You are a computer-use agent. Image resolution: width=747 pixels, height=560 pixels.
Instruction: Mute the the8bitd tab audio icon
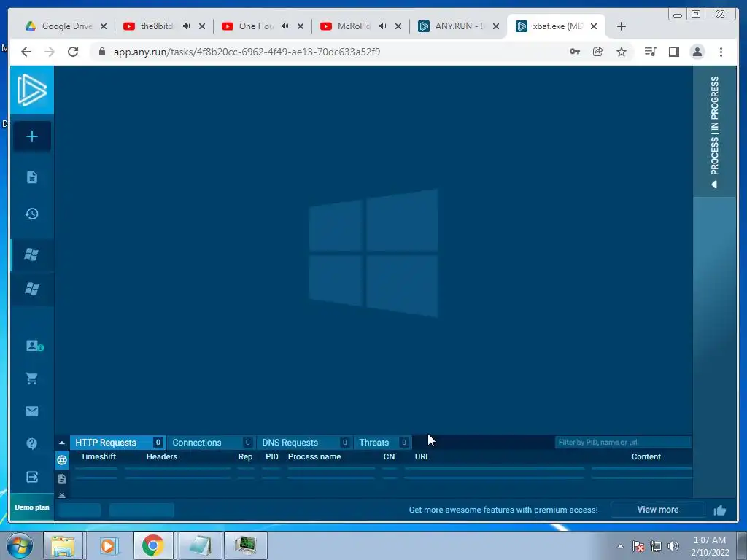click(x=186, y=26)
